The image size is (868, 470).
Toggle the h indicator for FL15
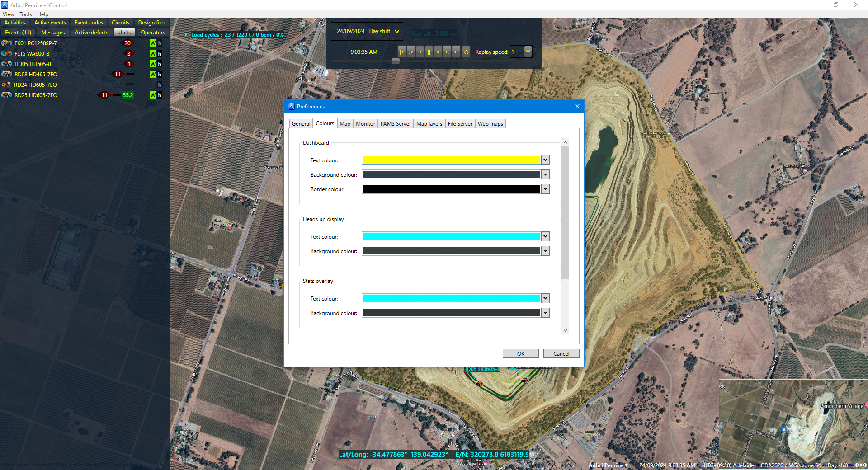[160, 53]
